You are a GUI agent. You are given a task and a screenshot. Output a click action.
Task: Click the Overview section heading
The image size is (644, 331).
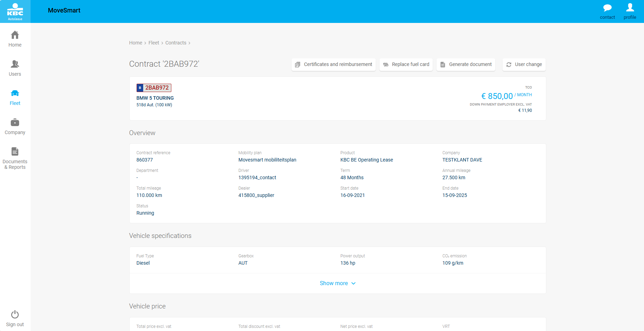tap(142, 133)
